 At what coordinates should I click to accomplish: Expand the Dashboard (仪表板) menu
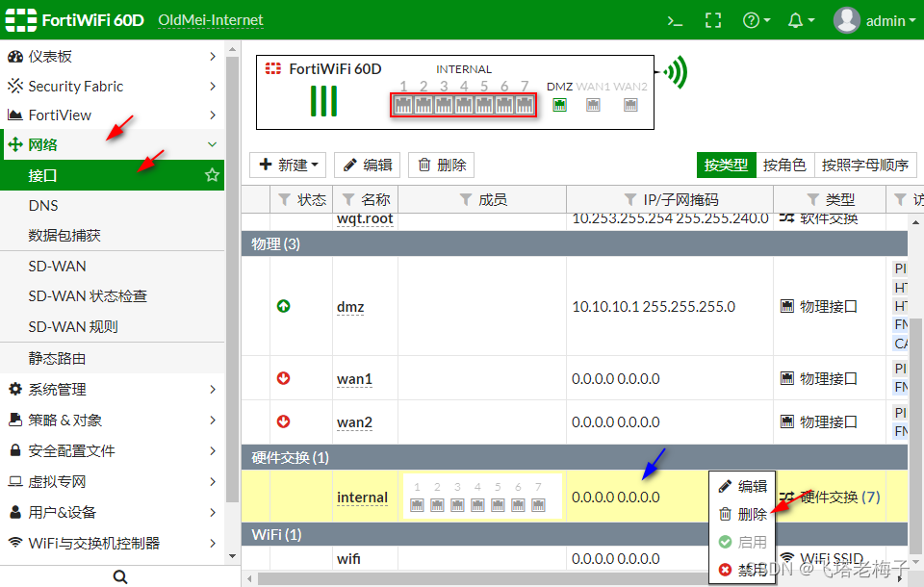click(112, 56)
